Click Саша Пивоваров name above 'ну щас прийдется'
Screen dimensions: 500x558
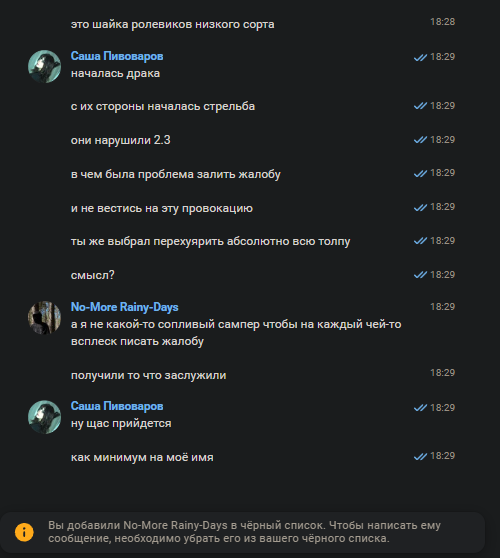[x=117, y=406]
